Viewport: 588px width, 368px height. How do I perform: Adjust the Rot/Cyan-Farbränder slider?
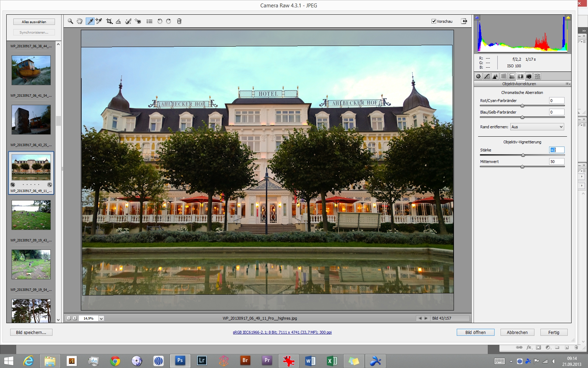(522, 105)
